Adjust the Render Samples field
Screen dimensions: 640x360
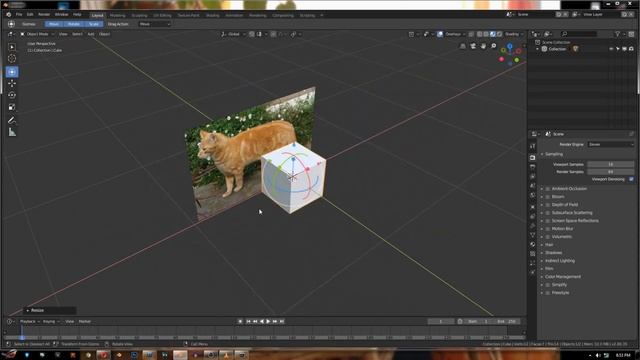[611, 172]
